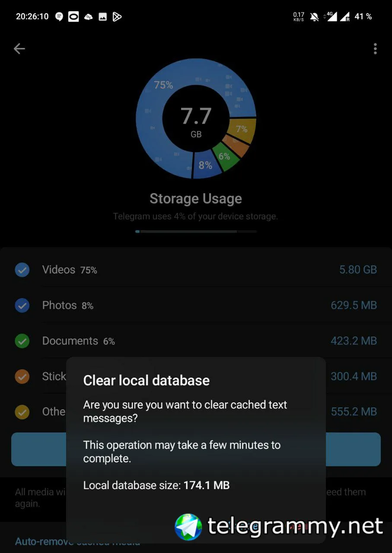Screen dimensions: 392x553
Task: Deselect the Documents checkbox
Action: pos(22,341)
